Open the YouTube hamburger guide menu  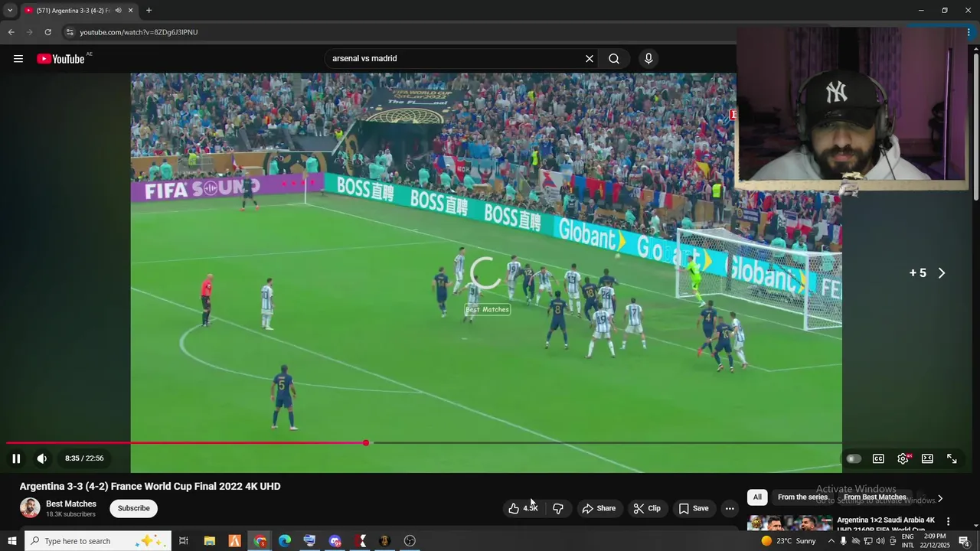point(18,59)
